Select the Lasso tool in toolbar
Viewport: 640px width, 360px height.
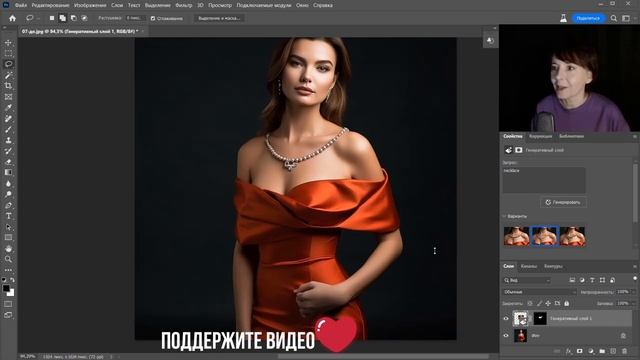(8, 64)
